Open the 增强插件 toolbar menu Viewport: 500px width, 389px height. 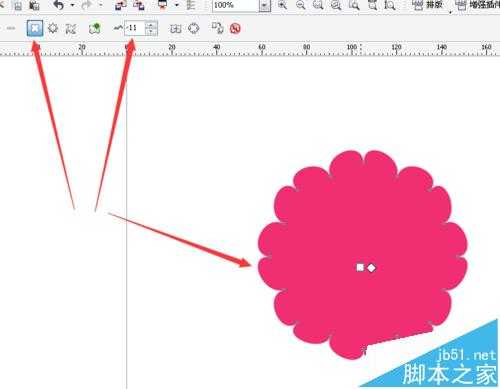(477, 5)
